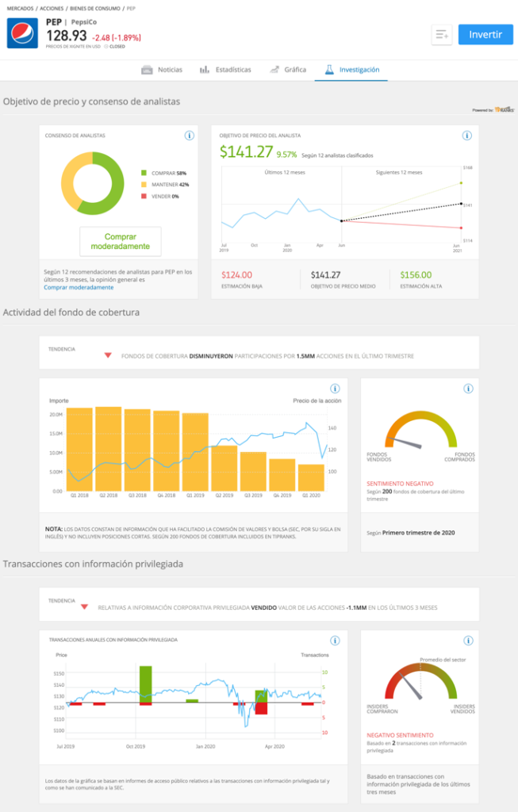Click the Comprar moderadamente button box

click(x=120, y=241)
